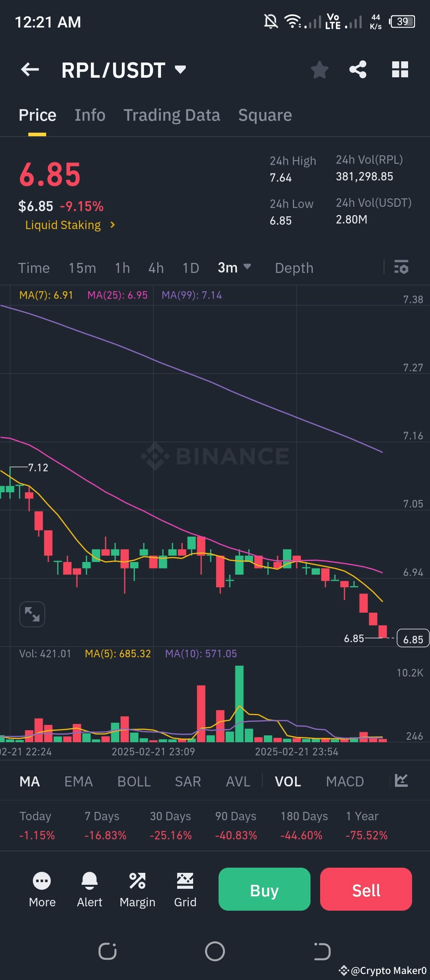430x980 pixels.
Task: Open chart settings icon beside Depth
Action: tap(401, 268)
